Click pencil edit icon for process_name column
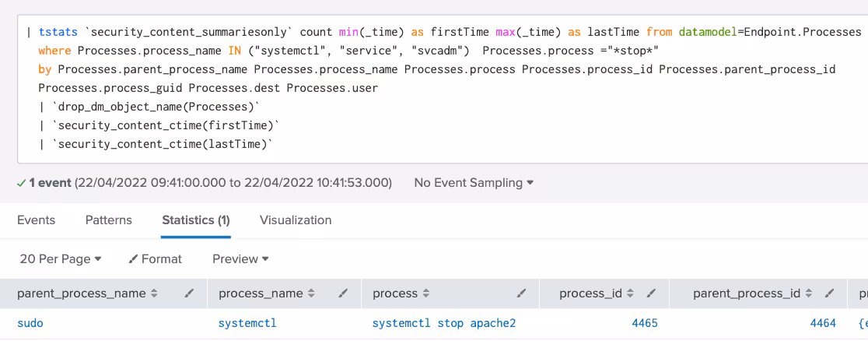 tap(344, 294)
